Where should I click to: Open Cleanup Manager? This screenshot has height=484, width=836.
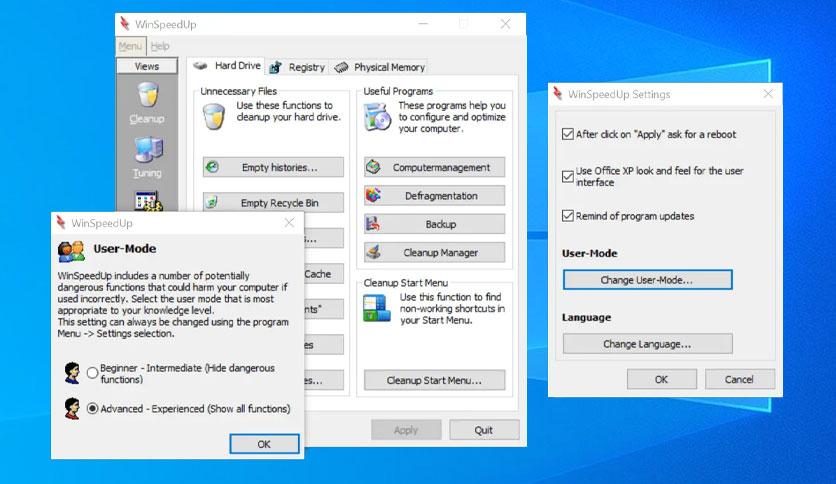[x=435, y=252]
